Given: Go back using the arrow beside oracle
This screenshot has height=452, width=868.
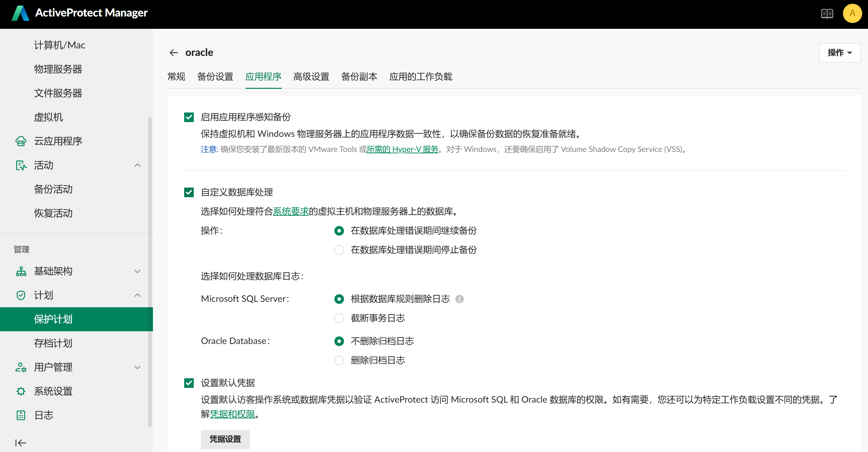Looking at the screenshot, I should 174,52.
